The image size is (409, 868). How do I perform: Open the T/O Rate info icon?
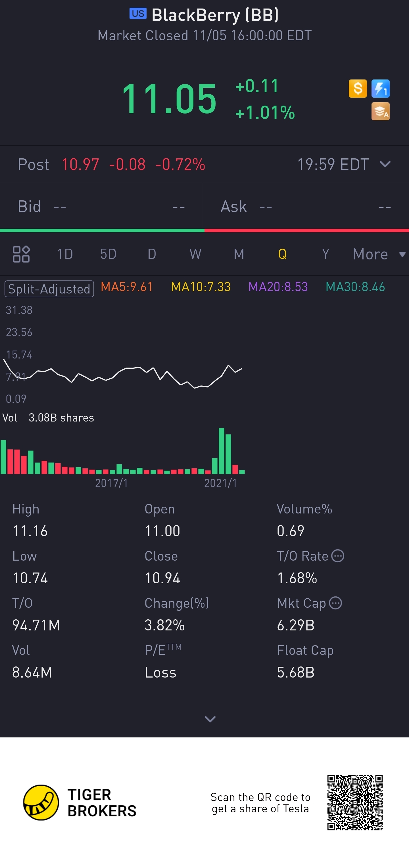click(337, 556)
